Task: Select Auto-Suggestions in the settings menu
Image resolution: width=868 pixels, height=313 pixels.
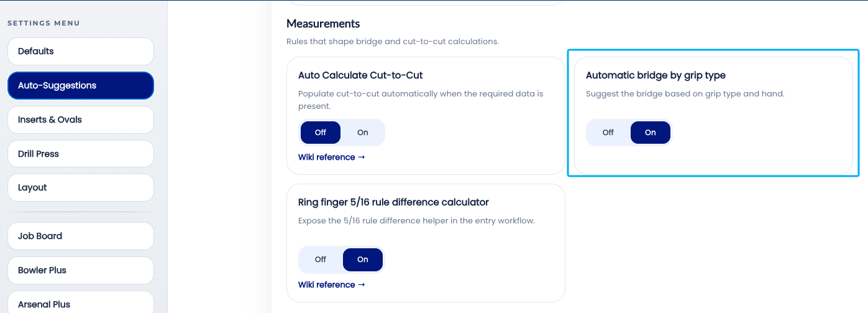Action: click(x=81, y=85)
